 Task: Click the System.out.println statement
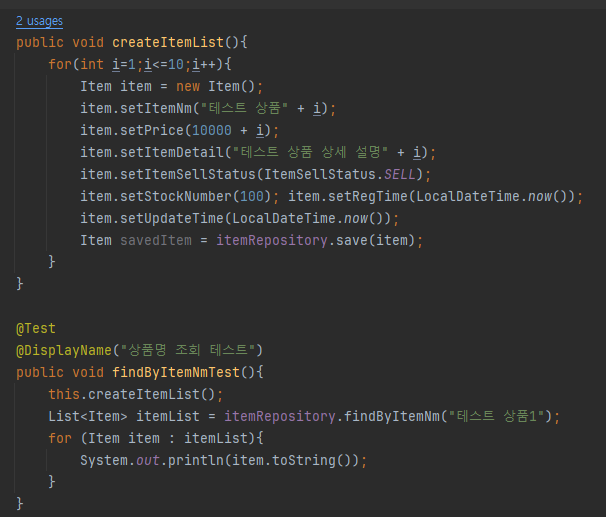pos(223,461)
